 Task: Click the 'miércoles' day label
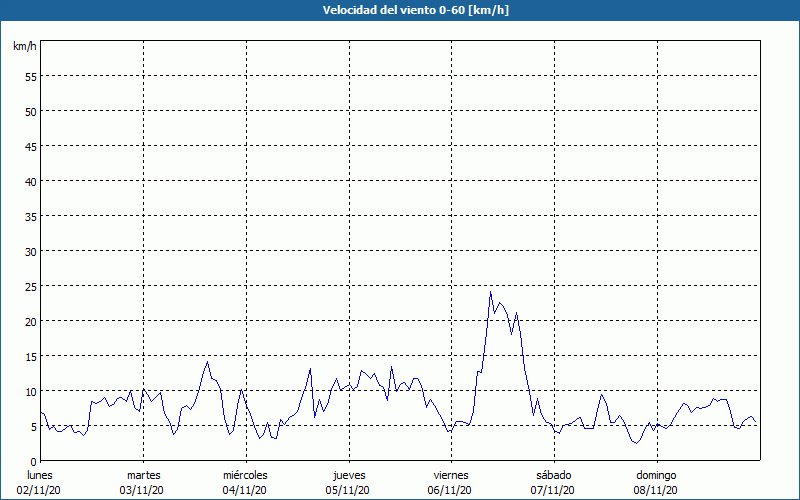[x=245, y=475]
